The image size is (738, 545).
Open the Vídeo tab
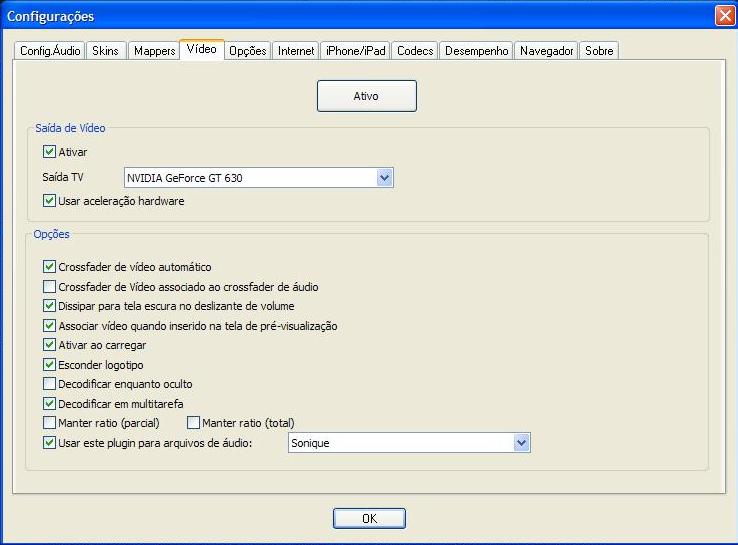201,49
